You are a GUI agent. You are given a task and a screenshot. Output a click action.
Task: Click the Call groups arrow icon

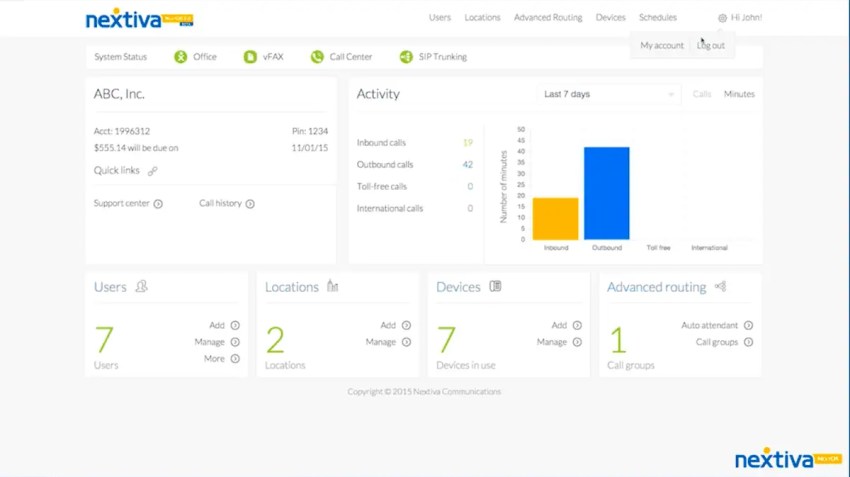click(748, 342)
